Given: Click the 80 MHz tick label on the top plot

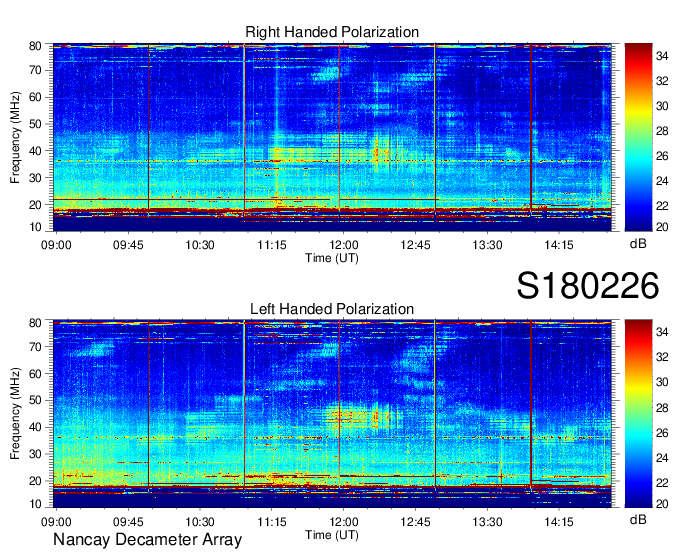Looking at the screenshot, I should 35,46.
